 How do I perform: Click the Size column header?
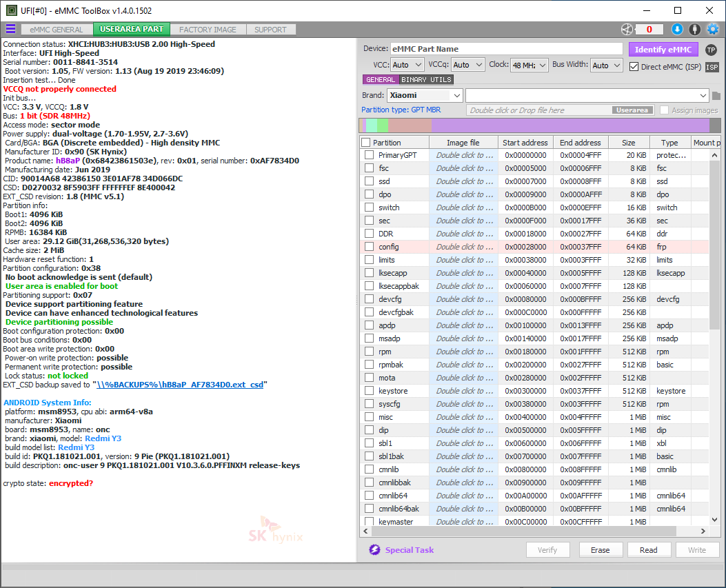tap(628, 143)
